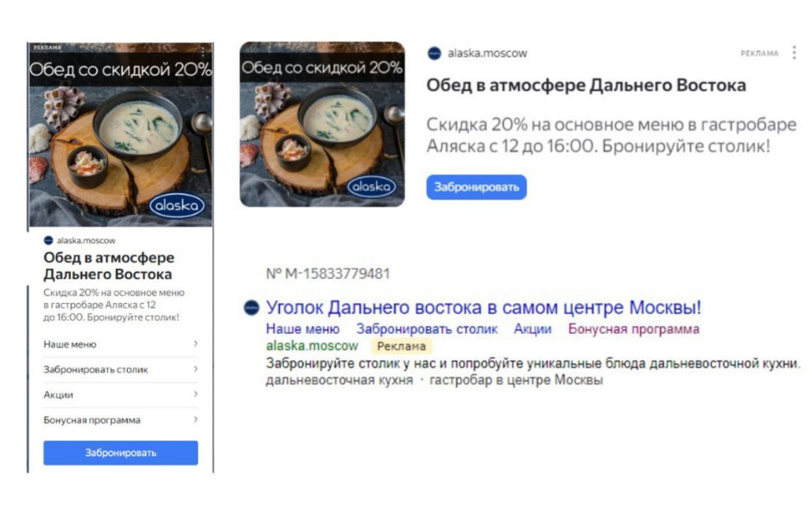Viewport: 812px width, 518px height.
Task: Click the square soup ad thumbnail
Action: [x=322, y=124]
